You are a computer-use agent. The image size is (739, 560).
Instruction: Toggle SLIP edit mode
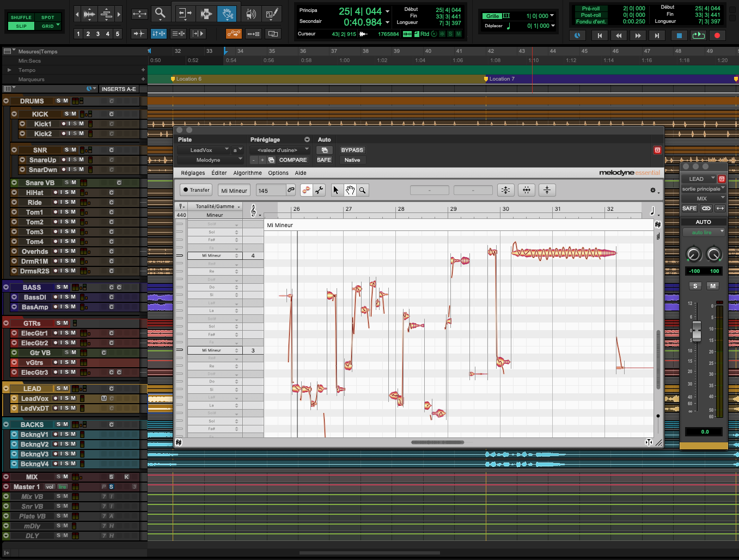coord(21,26)
